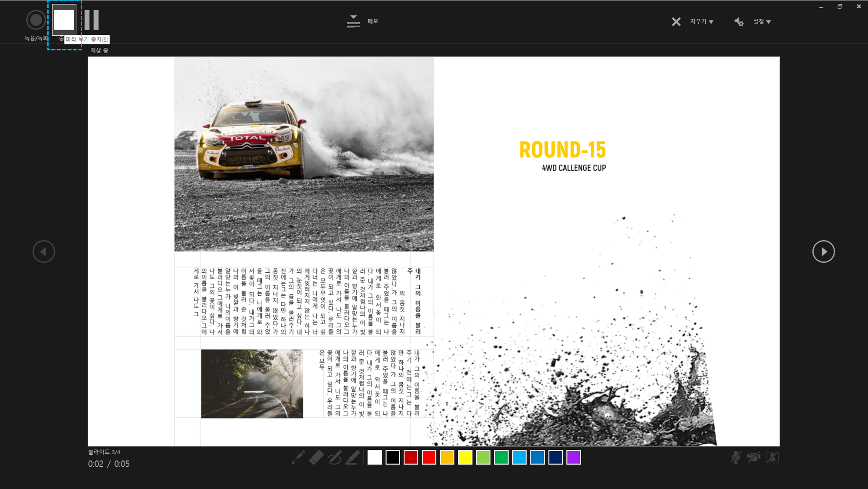Screen dimensions: 868x489
Task: Toggle the disabled camera
Action: tap(754, 457)
